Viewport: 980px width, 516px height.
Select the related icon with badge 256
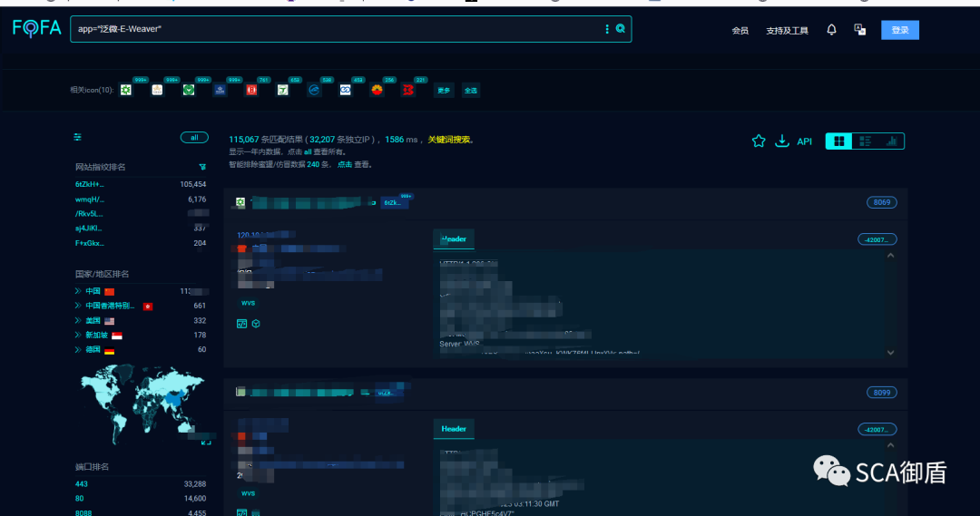[x=377, y=90]
